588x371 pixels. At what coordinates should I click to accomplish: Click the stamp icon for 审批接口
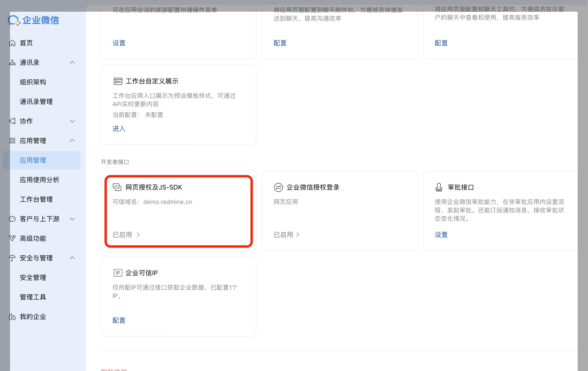439,187
